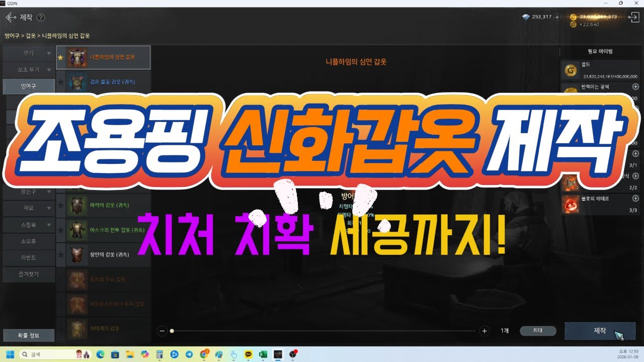Open 확률 정보 probability info
The width and height of the screenshot is (644, 362).
click(x=29, y=335)
